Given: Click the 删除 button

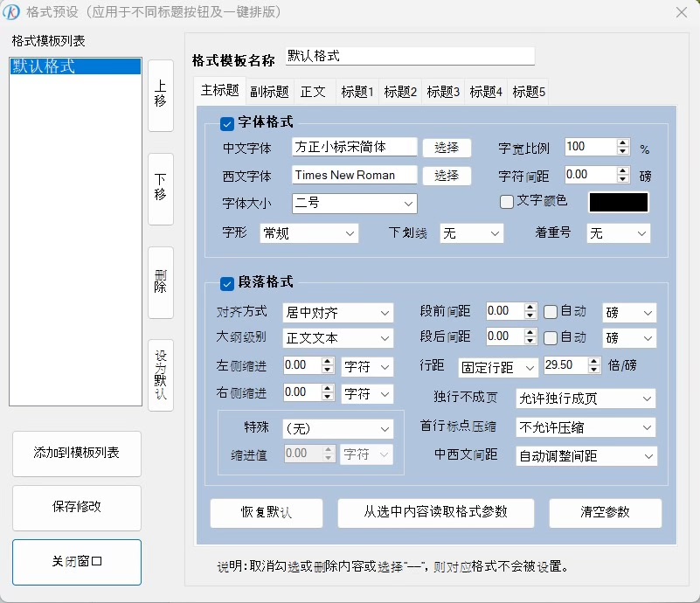Looking at the screenshot, I should click(x=161, y=282).
